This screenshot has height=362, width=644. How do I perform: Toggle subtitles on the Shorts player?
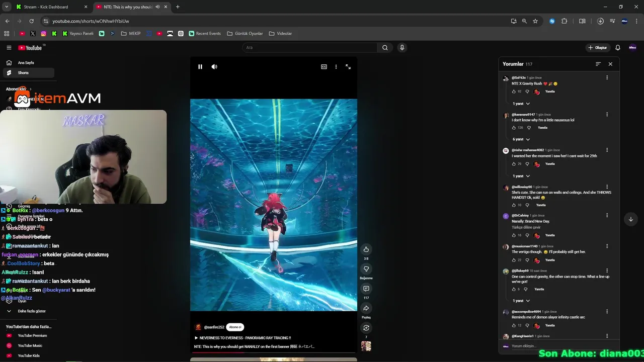[x=324, y=67]
